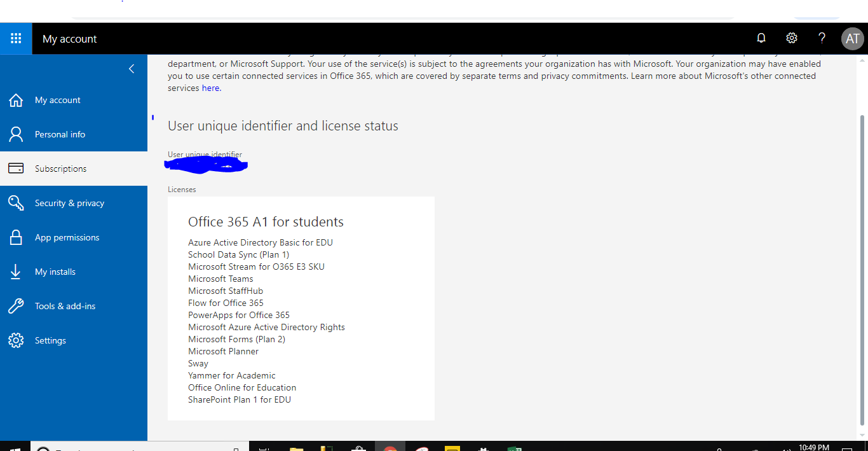Click the 10:49 PM taskbar clock
This screenshot has width=868, height=451.
point(814,447)
